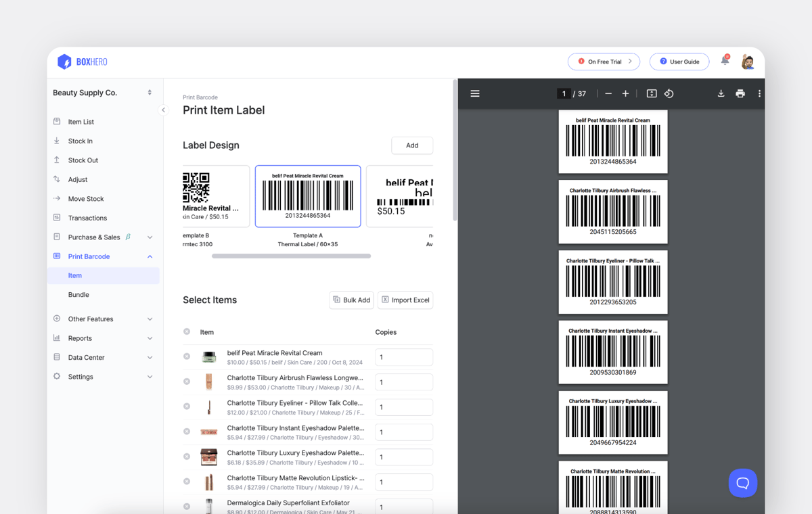Screen dimensions: 812x514
Task: Open the user profile avatar
Action: click(x=748, y=62)
